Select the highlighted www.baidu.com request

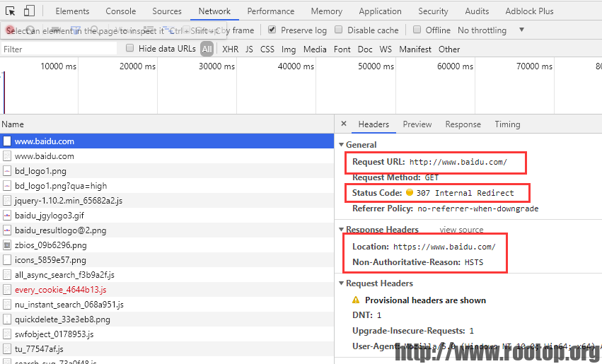[167, 141]
